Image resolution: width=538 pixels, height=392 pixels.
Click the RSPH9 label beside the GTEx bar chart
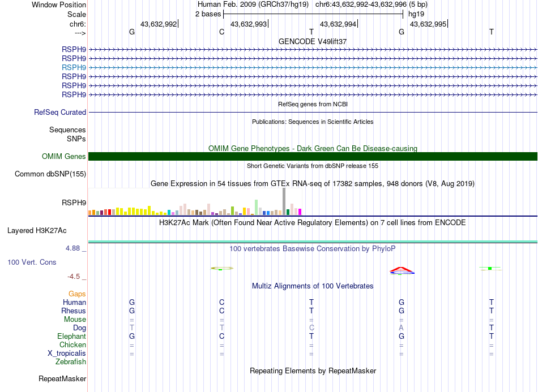pos(74,203)
